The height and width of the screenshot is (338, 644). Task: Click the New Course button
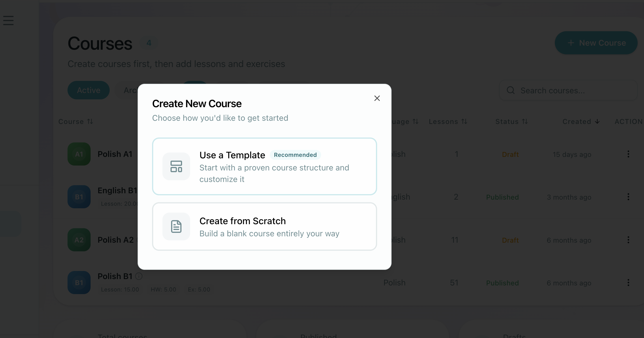click(x=596, y=43)
